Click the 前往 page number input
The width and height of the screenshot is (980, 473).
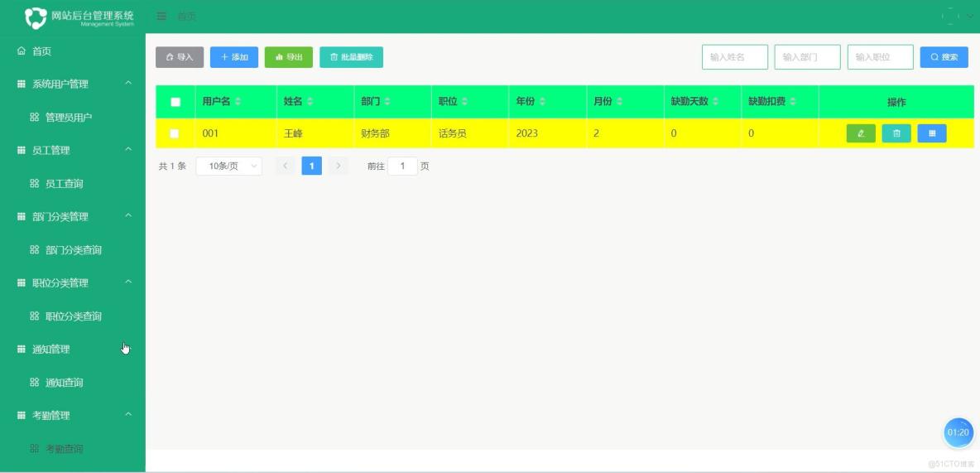(x=402, y=166)
